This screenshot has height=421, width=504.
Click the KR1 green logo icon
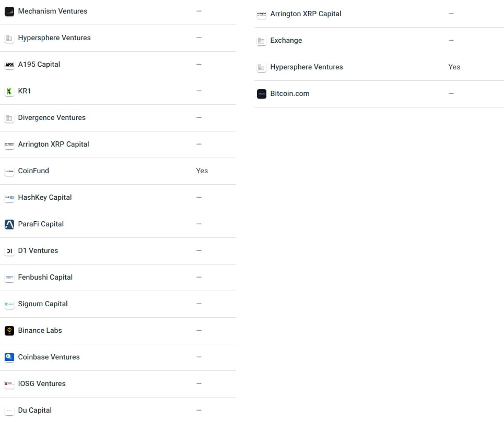click(x=9, y=91)
